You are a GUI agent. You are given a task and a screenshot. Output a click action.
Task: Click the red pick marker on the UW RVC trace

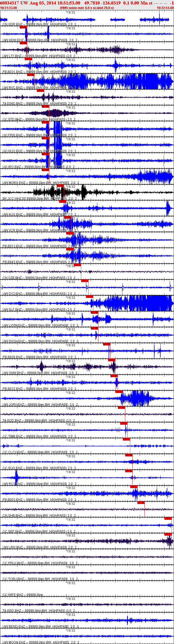point(31,75)
